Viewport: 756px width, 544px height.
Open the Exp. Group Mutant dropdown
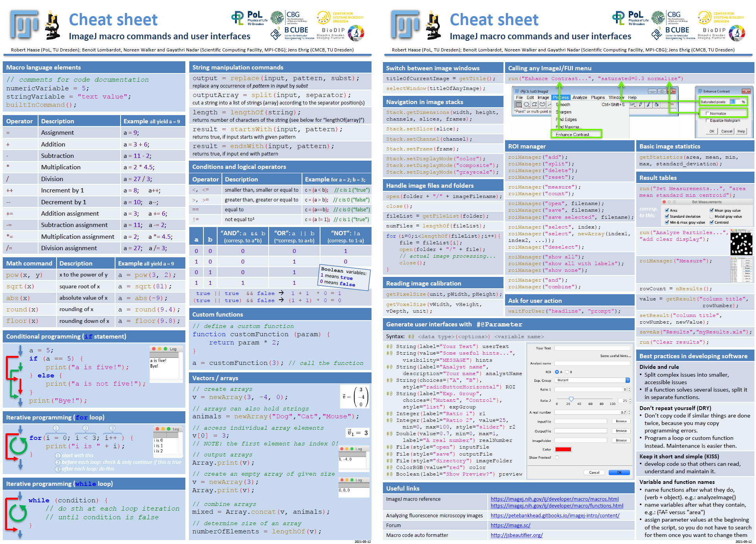pyautogui.click(x=628, y=380)
